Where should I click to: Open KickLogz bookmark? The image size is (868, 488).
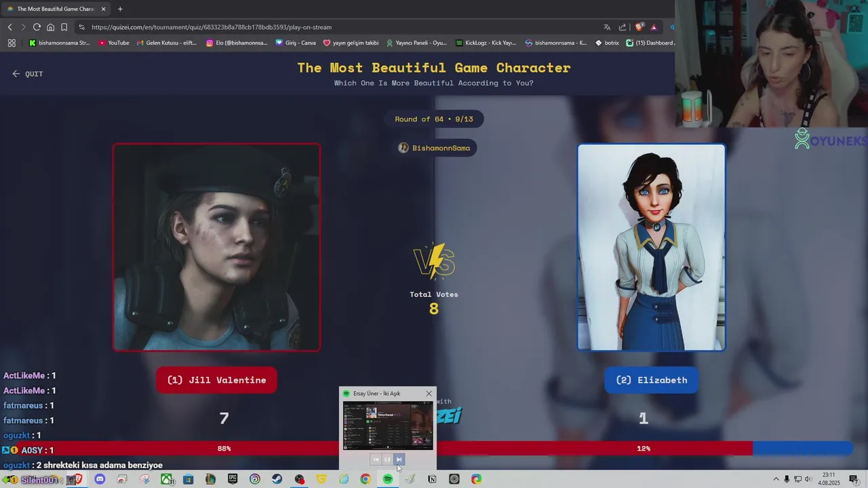[486, 43]
